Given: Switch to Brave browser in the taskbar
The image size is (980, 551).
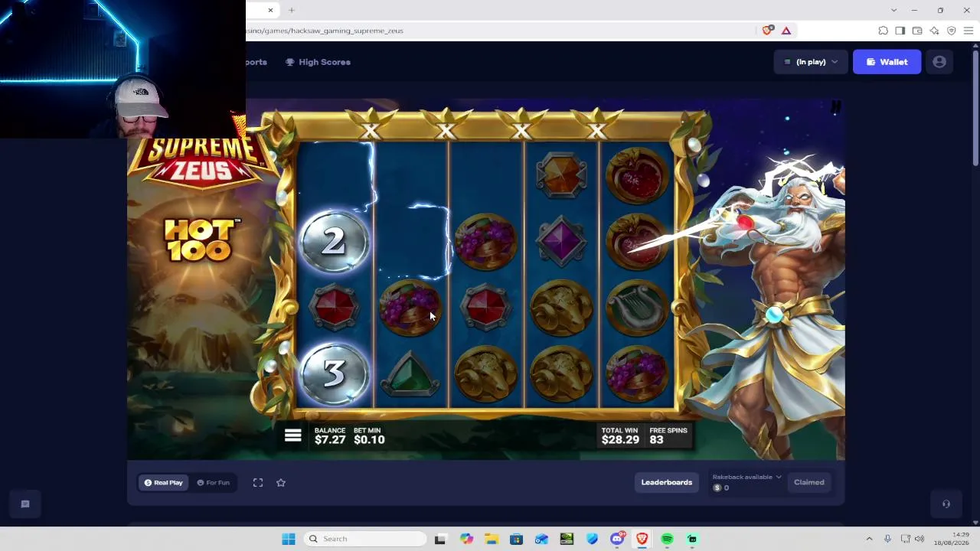Looking at the screenshot, I should tap(642, 539).
